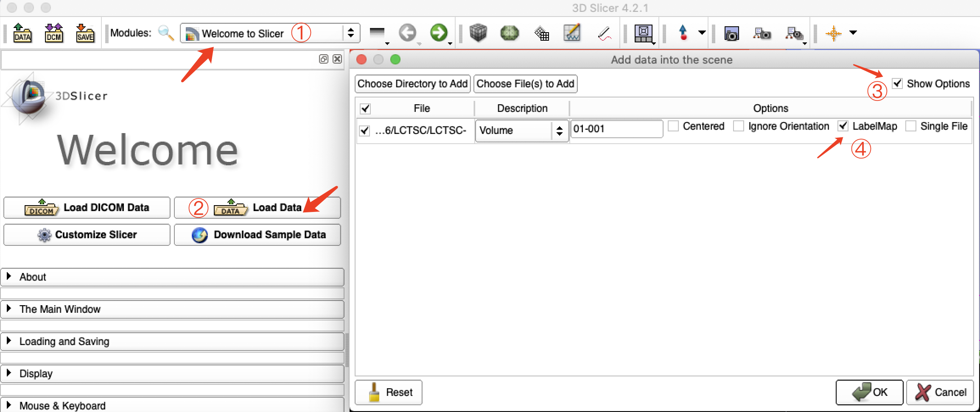This screenshot has width=980, height=412.
Task: Click the module panel vertical scrollbar
Action: click(347, 350)
